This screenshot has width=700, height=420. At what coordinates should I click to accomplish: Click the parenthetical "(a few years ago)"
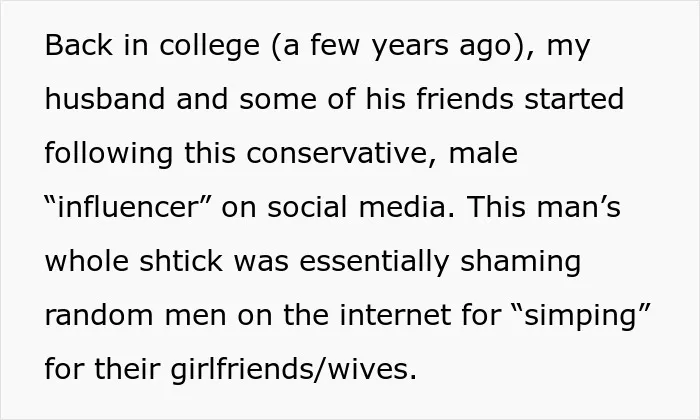pos(398,46)
